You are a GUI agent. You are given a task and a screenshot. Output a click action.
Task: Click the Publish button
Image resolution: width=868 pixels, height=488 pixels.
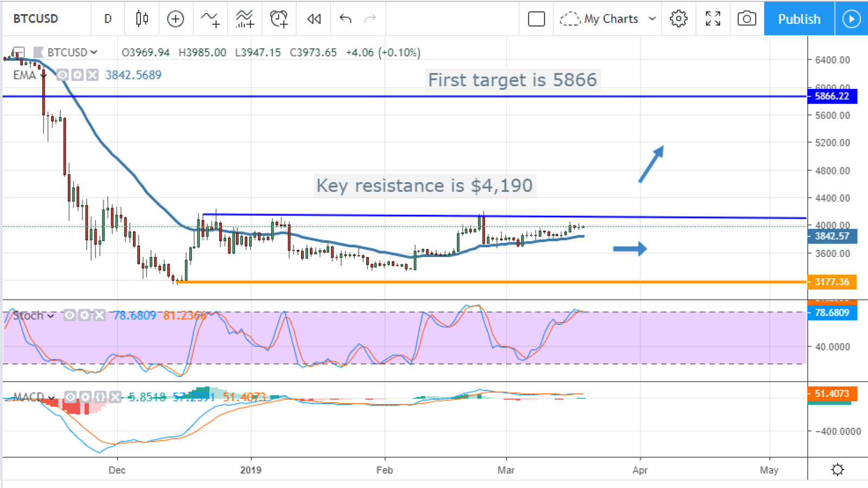799,19
